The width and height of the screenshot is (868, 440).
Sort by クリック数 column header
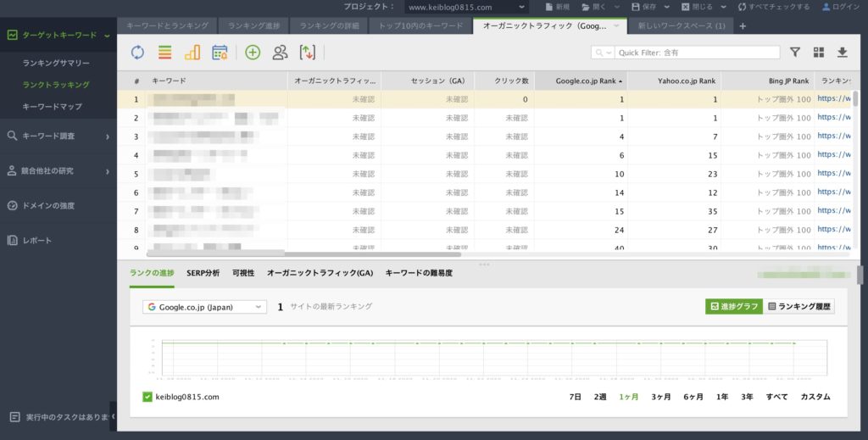[504, 81]
